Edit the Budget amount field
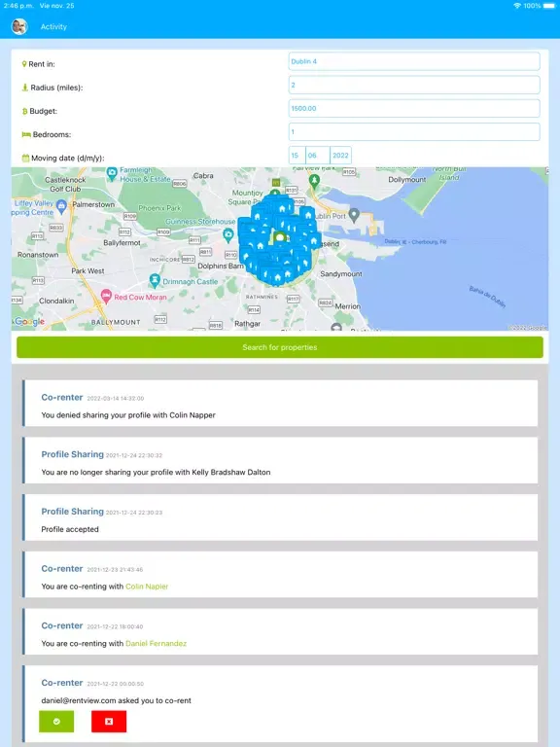The height and width of the screenshot is (747, 560). click(414, 108)
